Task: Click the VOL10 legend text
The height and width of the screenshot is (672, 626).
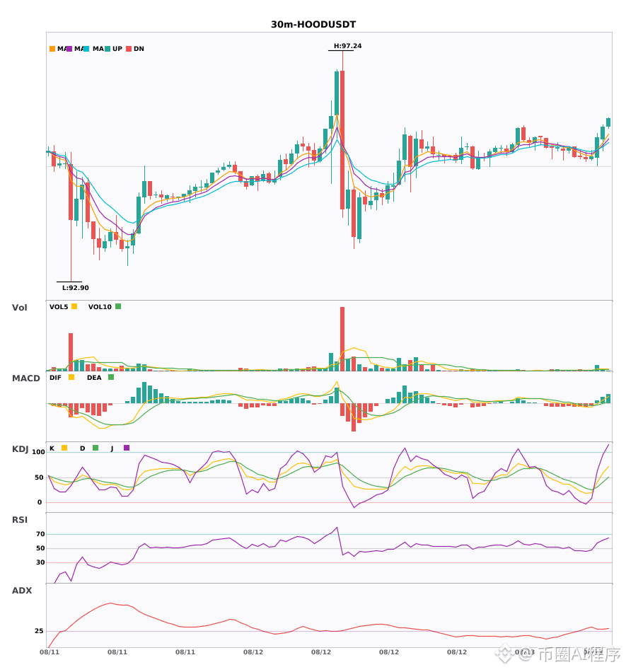Action: click(x=100, y=307)
